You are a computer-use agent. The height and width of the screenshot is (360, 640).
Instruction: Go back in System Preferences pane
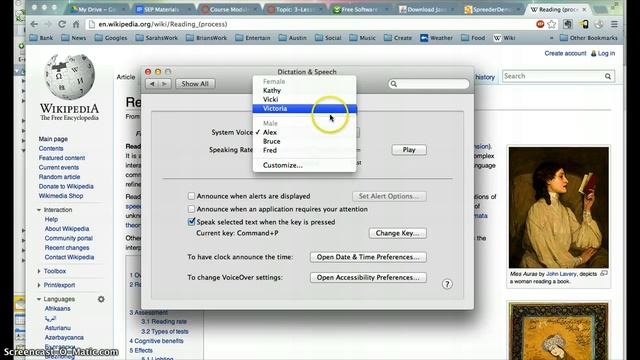(x=152, y=84)
